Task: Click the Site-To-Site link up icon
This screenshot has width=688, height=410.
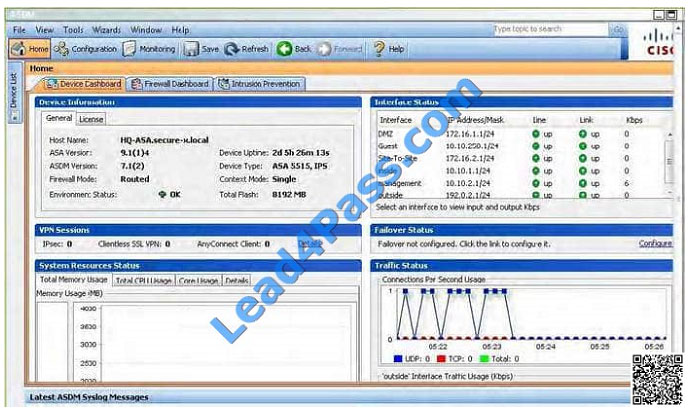Action: click(x=583, y=158)
